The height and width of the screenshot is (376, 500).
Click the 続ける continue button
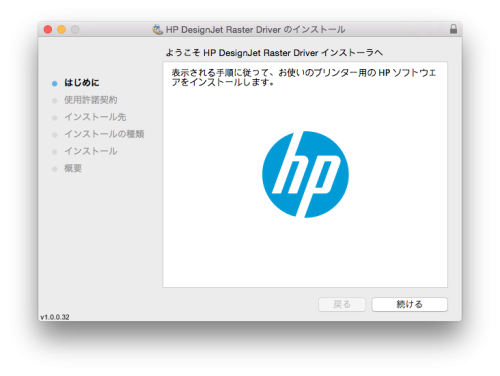pyautogui.click(x=409, y=304)
